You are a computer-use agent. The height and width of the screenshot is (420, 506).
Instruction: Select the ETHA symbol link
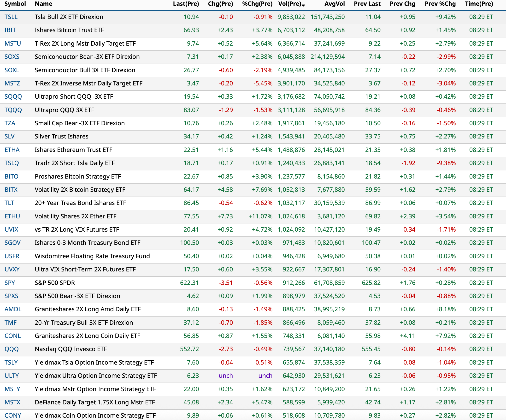click(12, 150)
